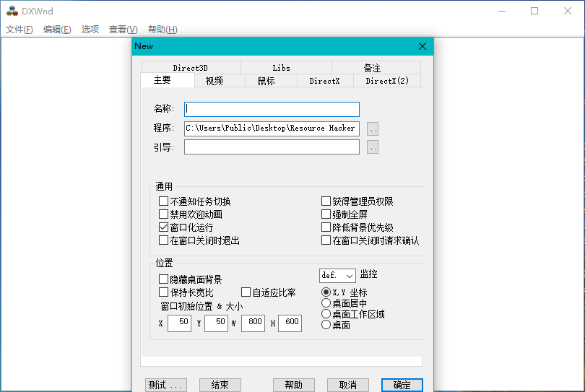Click the 帮助 button in dialog
The width and height of the screenshot is (585, 392).
tap(294, 385)
